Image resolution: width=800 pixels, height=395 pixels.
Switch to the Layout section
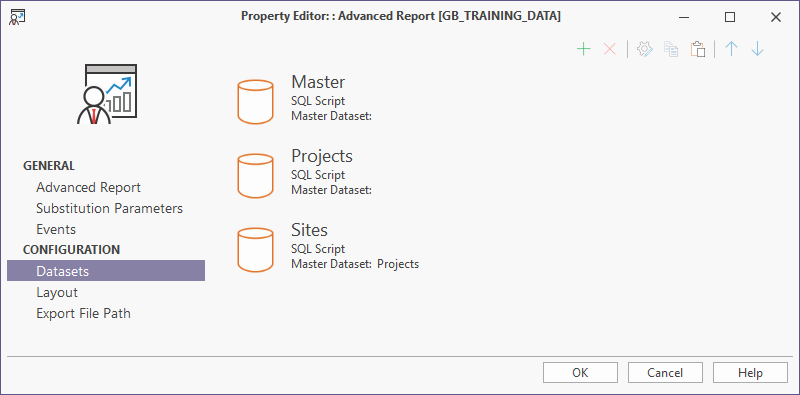click(x=57, y=292)
